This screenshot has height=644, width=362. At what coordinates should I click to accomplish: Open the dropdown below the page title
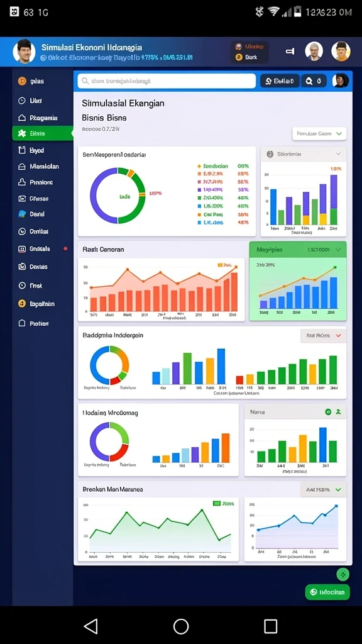[x=319, y=133]
